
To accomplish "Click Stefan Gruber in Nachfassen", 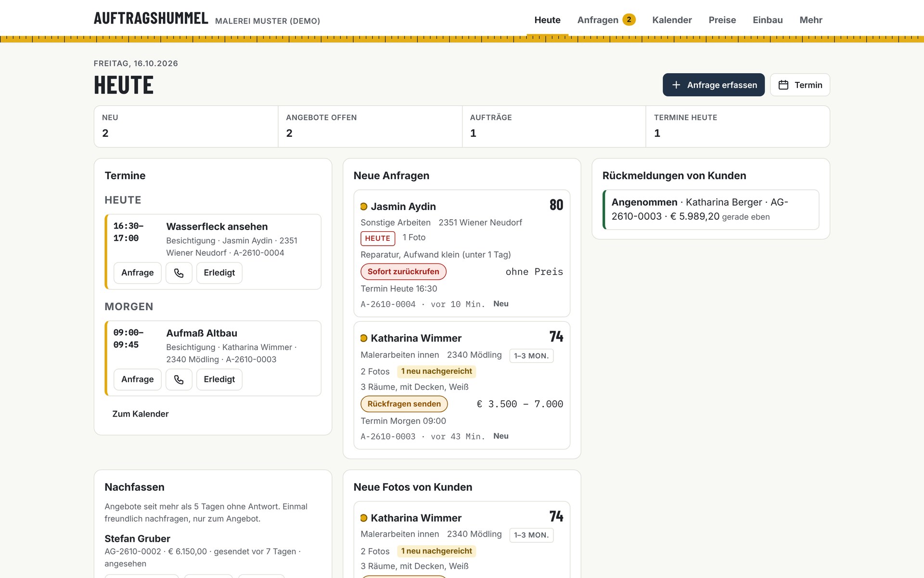I will (x=137, y=539).
